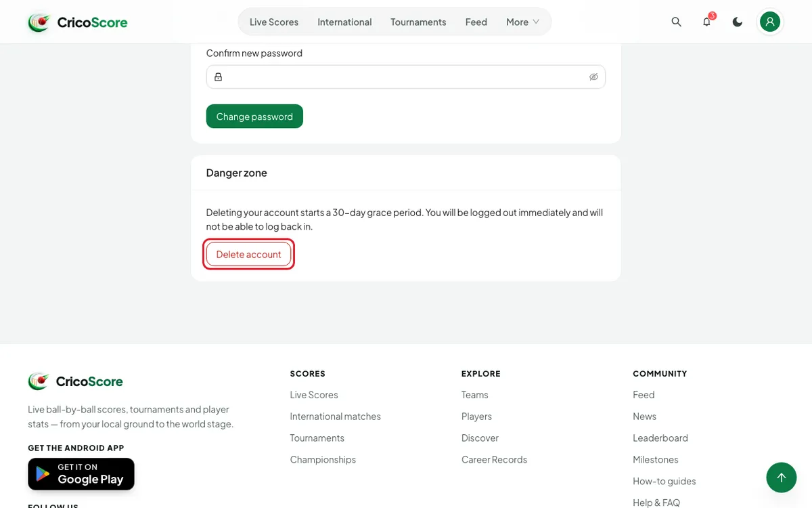Open footer Teams link

[x=475, y=395]
